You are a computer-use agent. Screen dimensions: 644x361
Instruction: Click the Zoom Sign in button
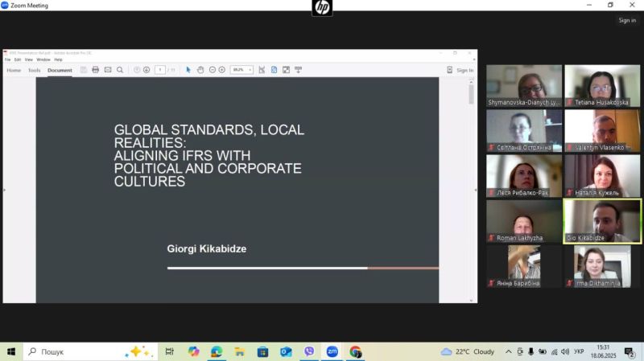tap(627, 20)
